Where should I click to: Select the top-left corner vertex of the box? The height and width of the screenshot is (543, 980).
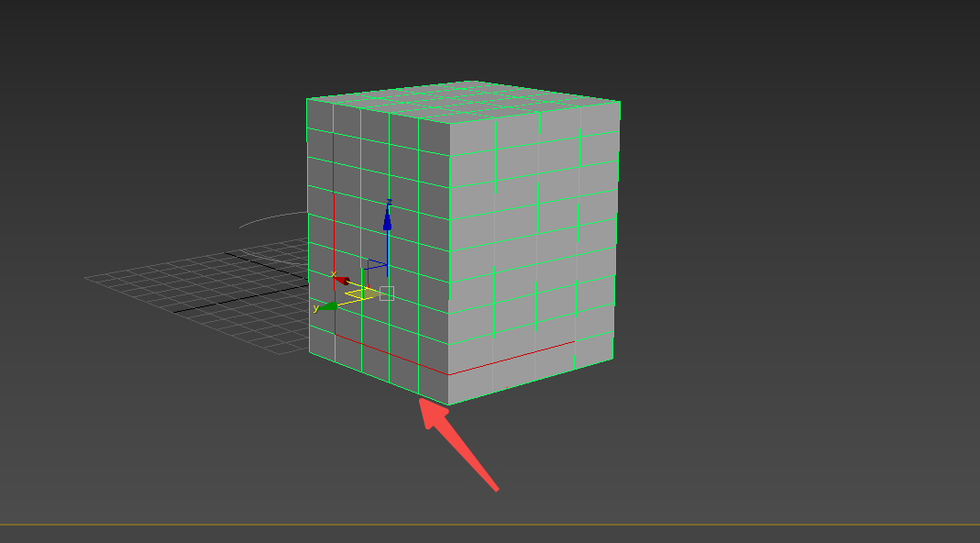pos(306,98)
